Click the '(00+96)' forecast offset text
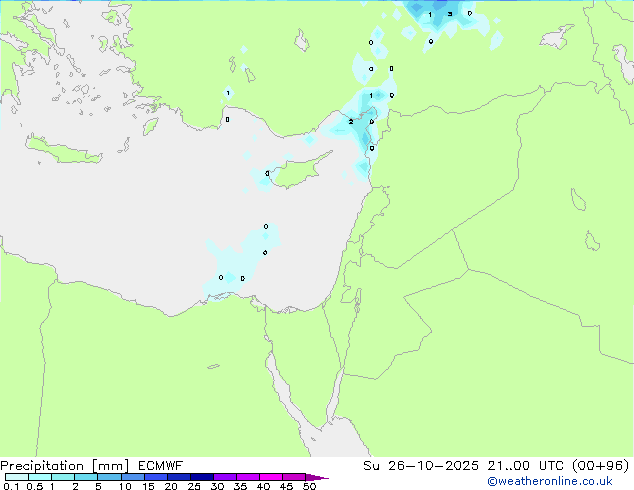Viewport: 634px width, 490px height. pos(601,466)
